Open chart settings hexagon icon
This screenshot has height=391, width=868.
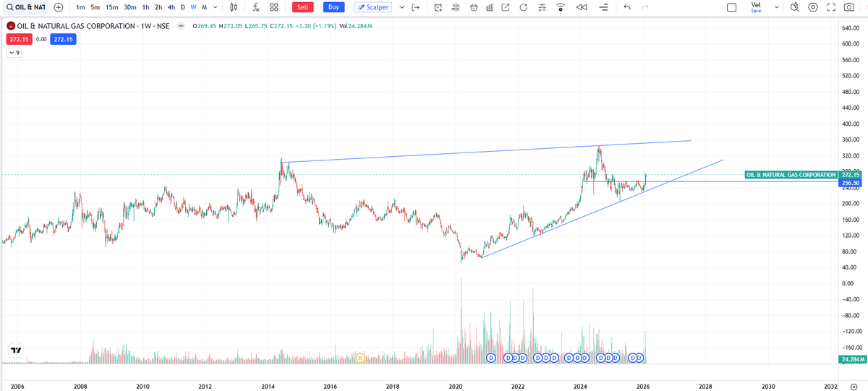[x=813, y=7]
